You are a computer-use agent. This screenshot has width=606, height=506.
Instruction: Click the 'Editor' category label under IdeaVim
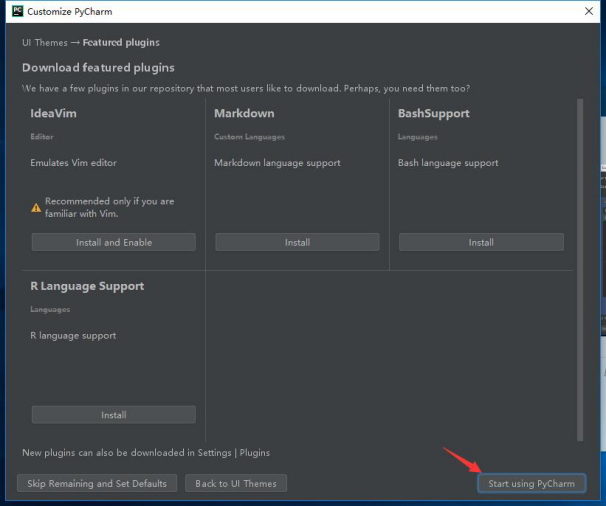point(42,137)
